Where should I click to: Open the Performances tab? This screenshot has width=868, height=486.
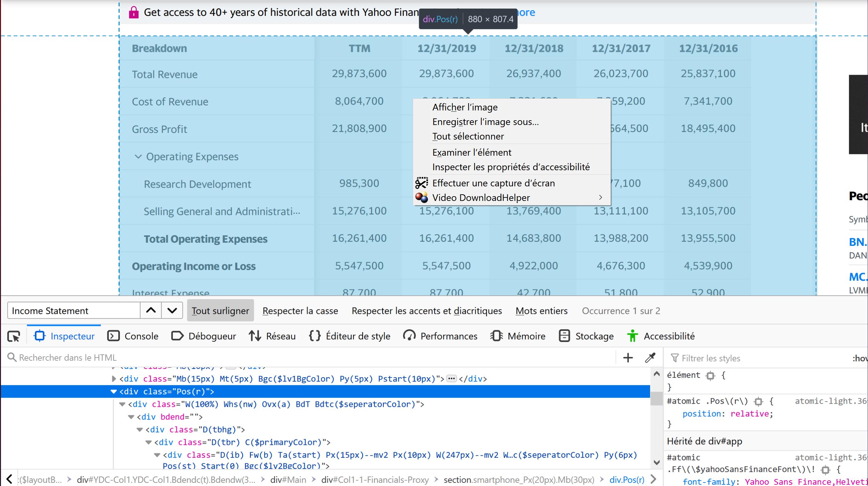[440, 336]
